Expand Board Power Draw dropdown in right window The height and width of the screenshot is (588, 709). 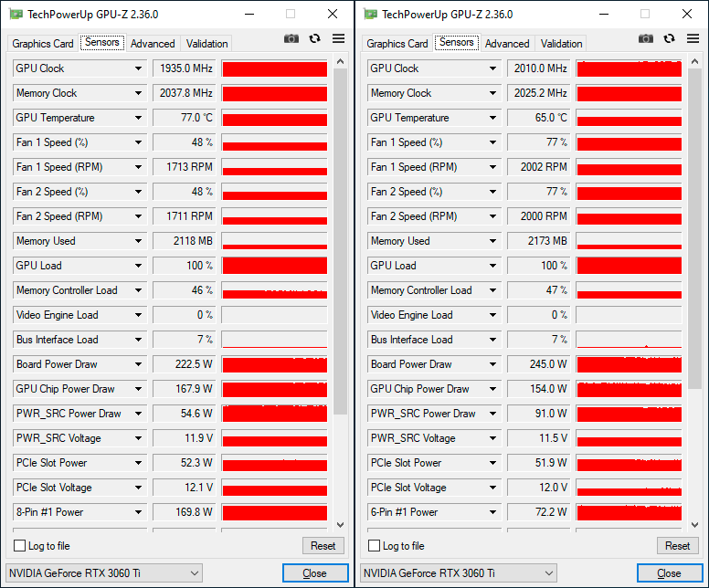[493, 364]
